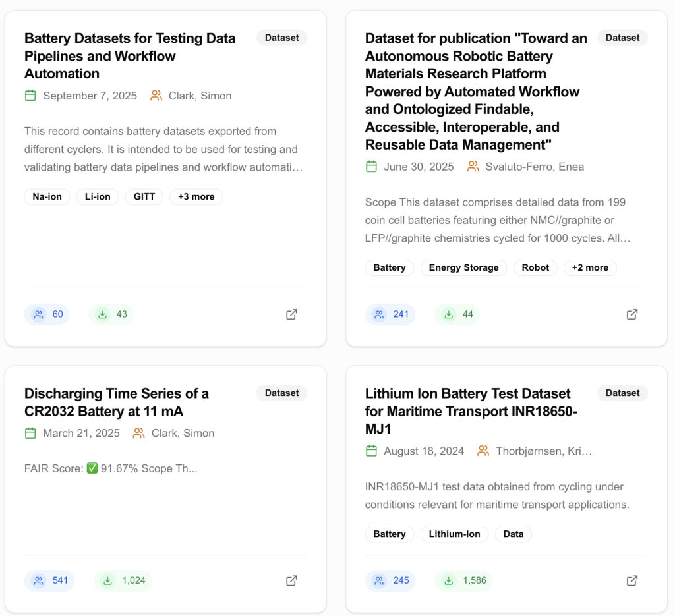This screenshot has width=675, height=616.
Task: Select the GITT tag
Action: [144, 196]
